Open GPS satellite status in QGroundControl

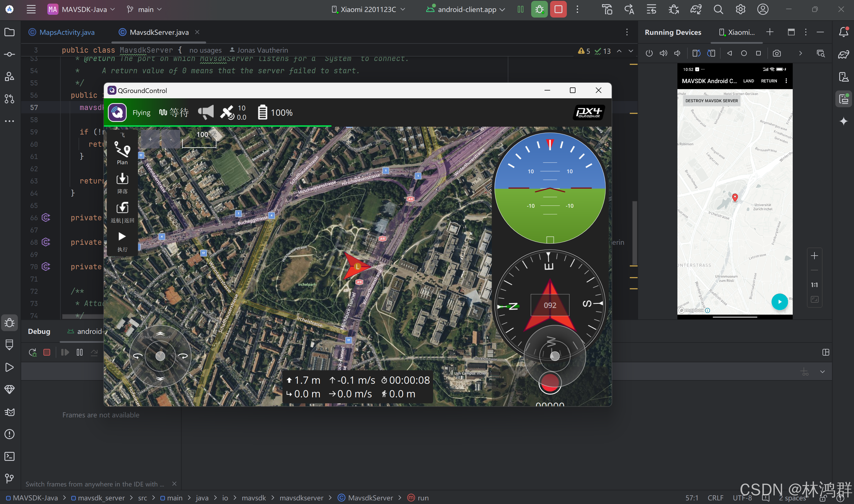pos(233,112)
